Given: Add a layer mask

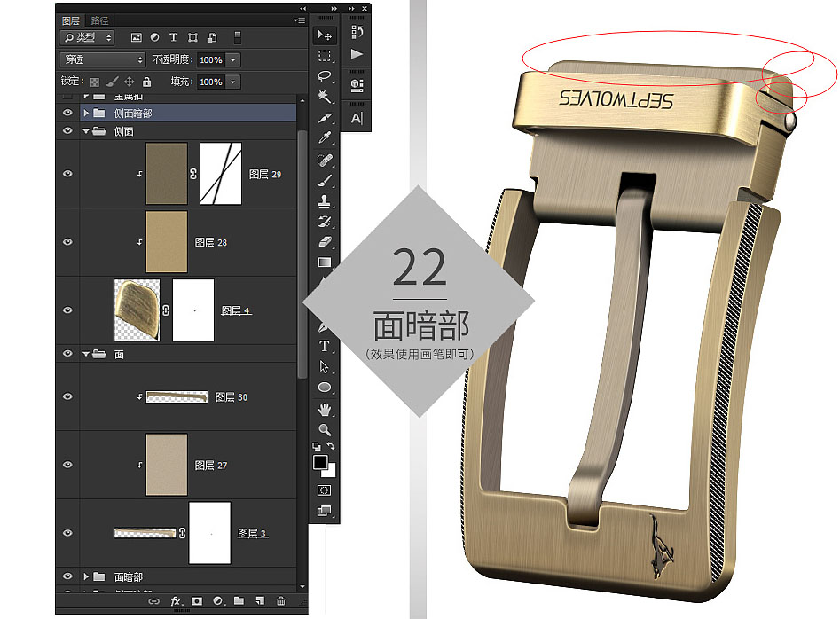Looking at the screenshot, I should point(197,601).
